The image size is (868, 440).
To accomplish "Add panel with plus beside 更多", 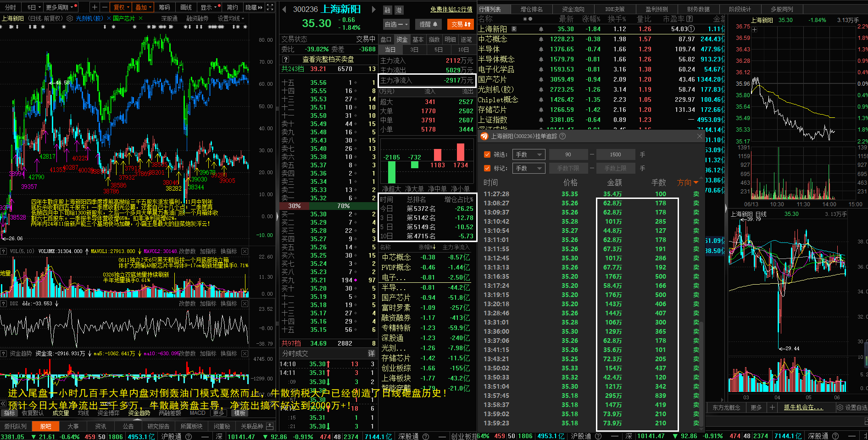I will [x=772, y=407].
